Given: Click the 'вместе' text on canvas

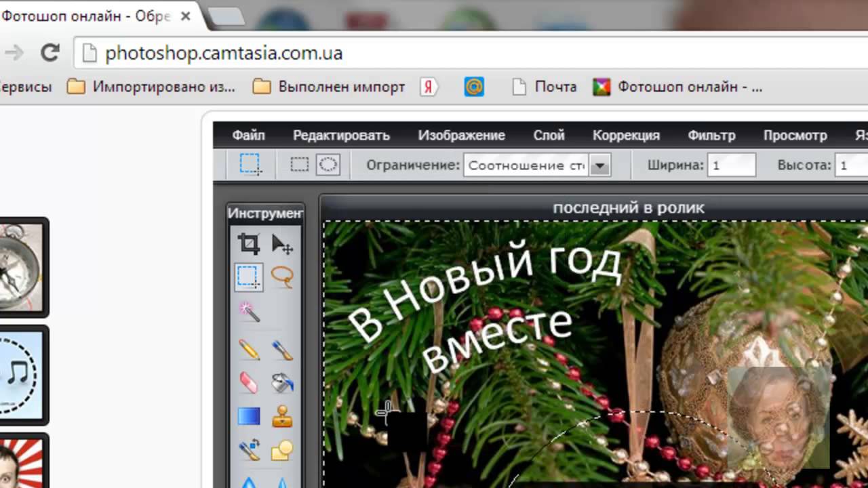Looking at the screenshot, I should pyautogui.click(x=496, y=342).
